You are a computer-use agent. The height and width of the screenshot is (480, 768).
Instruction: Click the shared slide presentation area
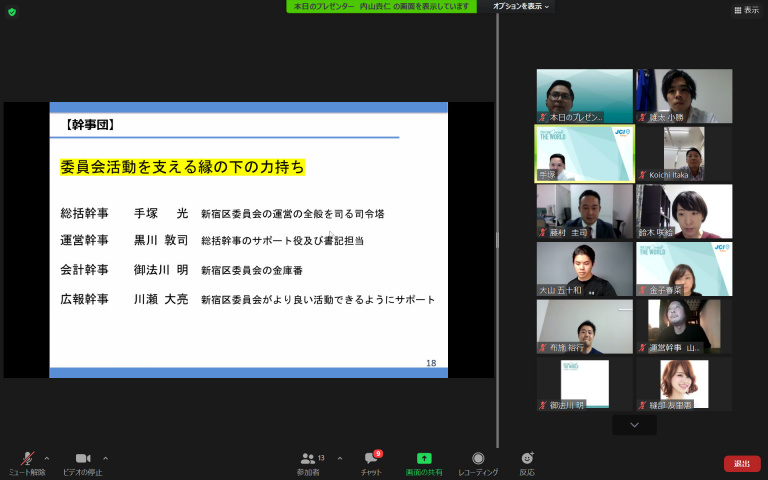[248, 239]
